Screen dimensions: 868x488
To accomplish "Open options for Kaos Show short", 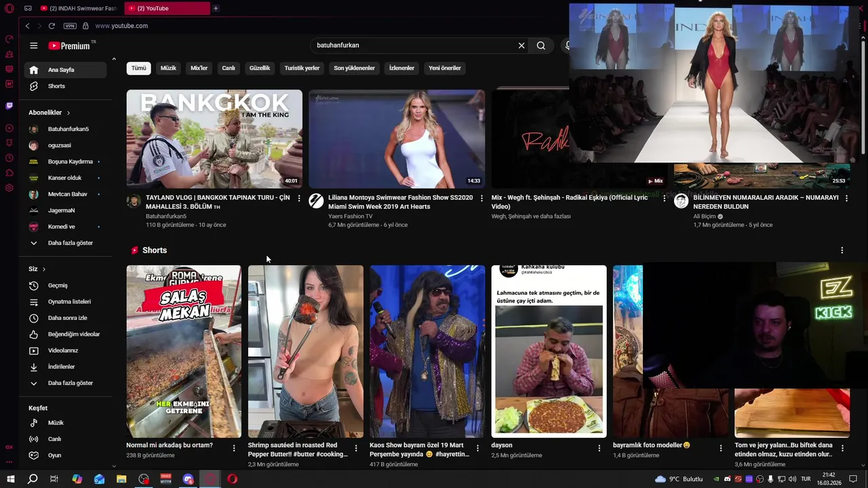I will click(x=477, y=448).
